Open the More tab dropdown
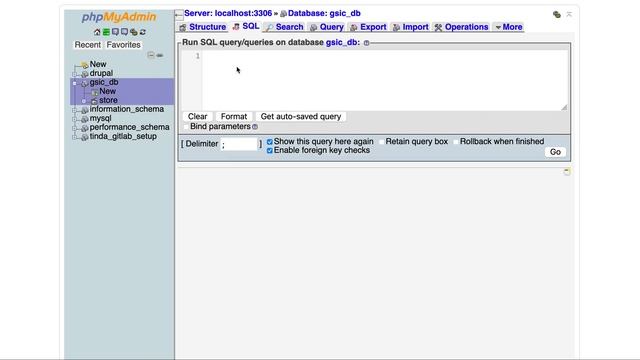 (x=508, y=27)
